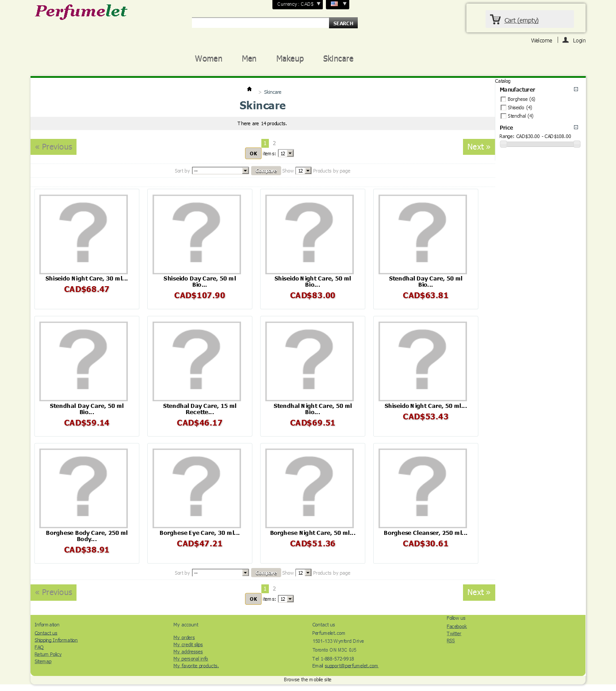Click the Perfumelet logo
Viewport: 616px width, 691px height.
tap(81, 11)
